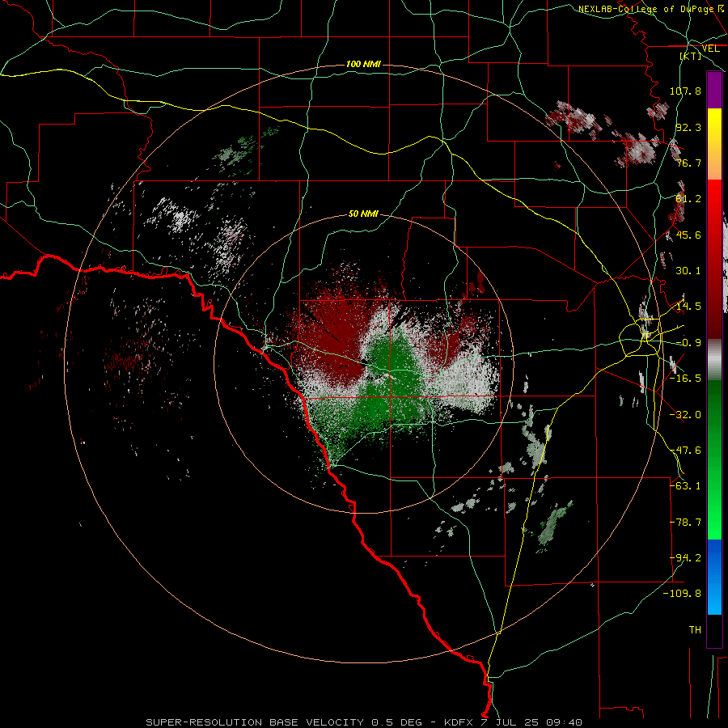The height and width of the screenshot is (728, 728).
Task: Click the VEL legend title
Action: coord(710,49)
